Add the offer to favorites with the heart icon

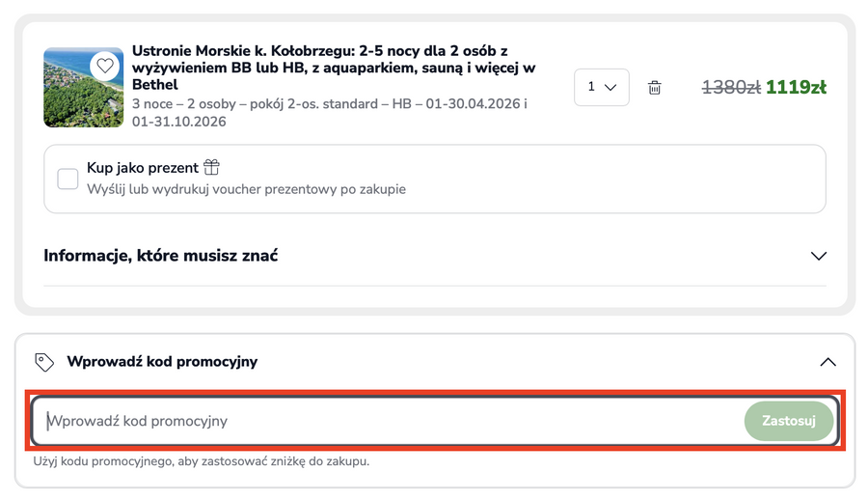coord(105,66)
